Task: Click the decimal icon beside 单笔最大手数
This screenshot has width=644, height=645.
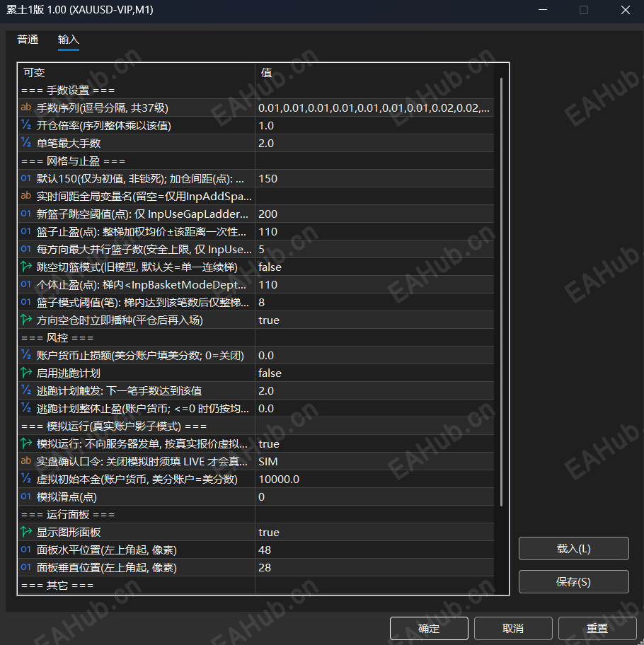Action: 26,143
